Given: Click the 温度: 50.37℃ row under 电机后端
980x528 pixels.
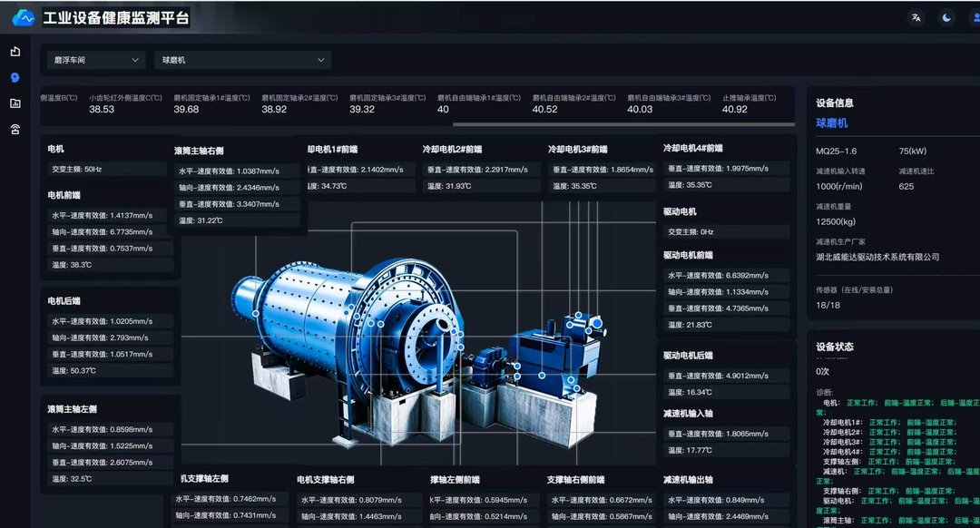Looking at the screenshot, I should tap(110, 370).
